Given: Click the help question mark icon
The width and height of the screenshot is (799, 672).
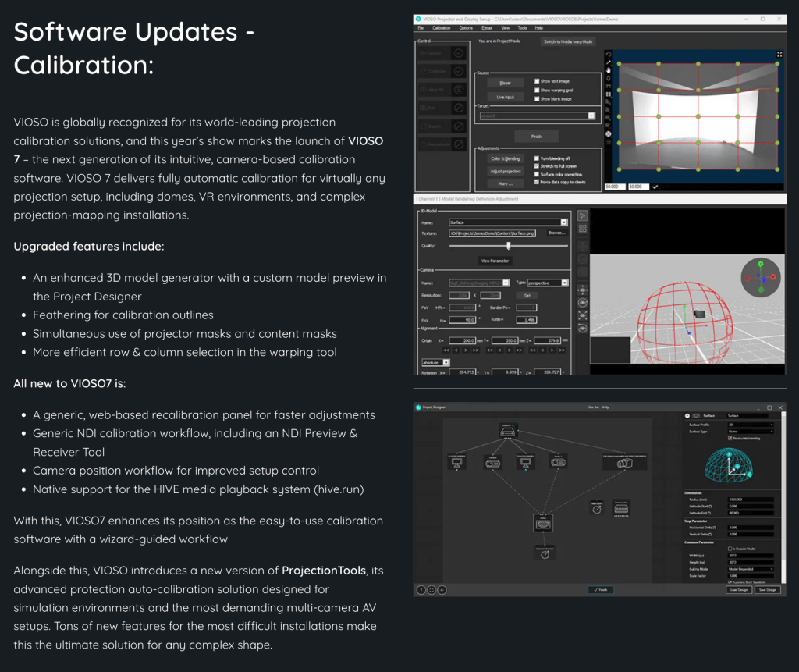Looking at the screenshot, I should [x=421, y=590].
